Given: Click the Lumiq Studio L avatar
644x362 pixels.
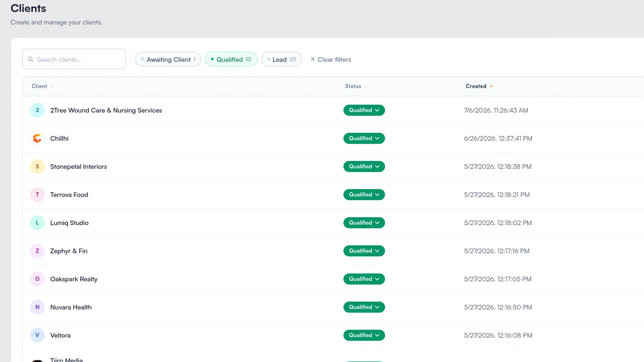Looking at the screenshot, I should tap(37, 223).
